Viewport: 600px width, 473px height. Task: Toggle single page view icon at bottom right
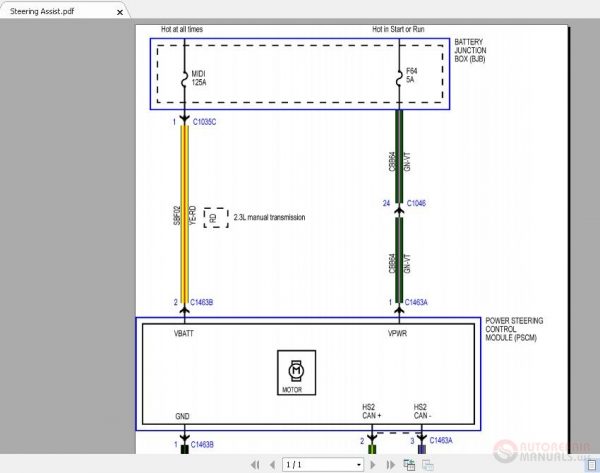tap(592, 465)
